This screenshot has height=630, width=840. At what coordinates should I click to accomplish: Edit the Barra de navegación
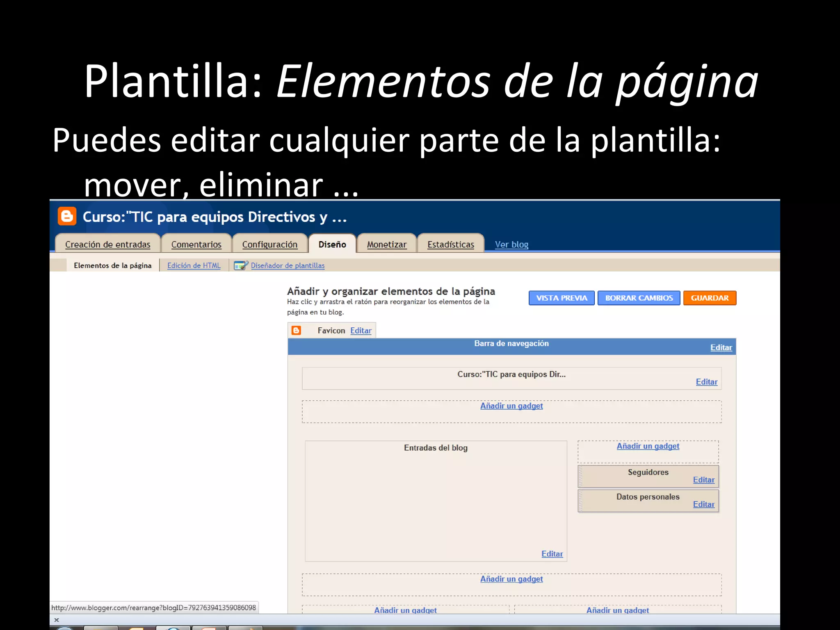pyautogui.click(x=721, y=347)
